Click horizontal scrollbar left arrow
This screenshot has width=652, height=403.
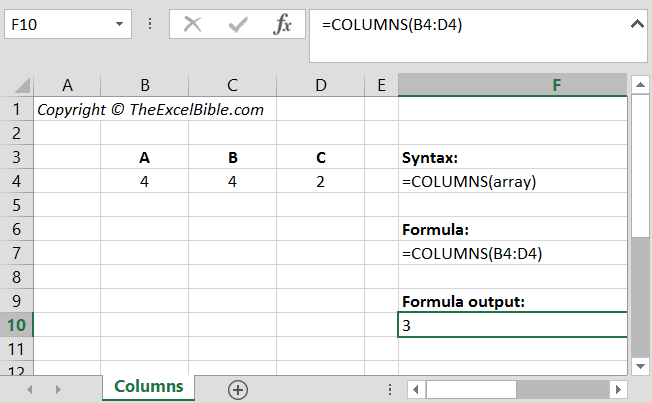pos(412,390)
